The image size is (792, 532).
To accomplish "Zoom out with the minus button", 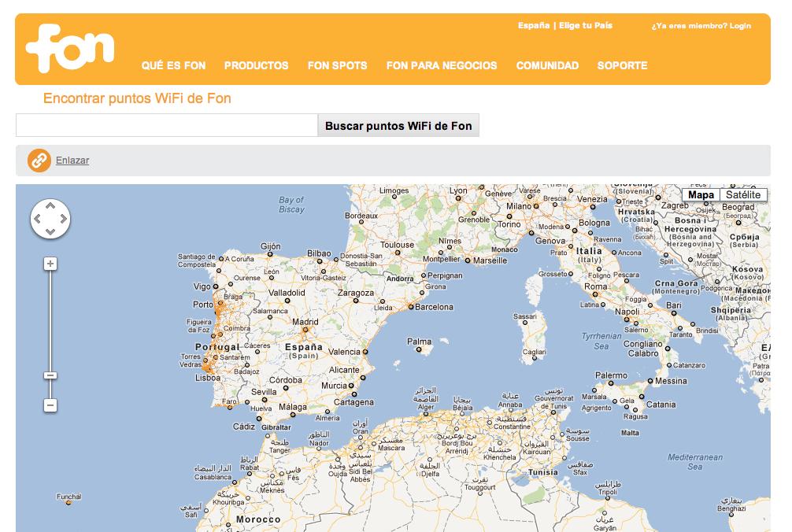I will pyautogui.click(x=50, y=405).
